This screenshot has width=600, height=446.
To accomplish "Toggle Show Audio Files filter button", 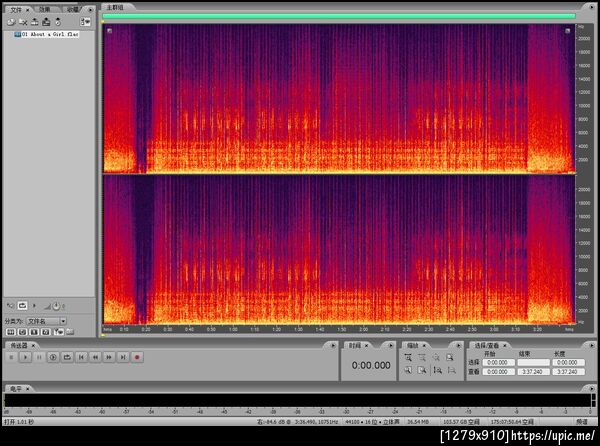I will point(11,332).
